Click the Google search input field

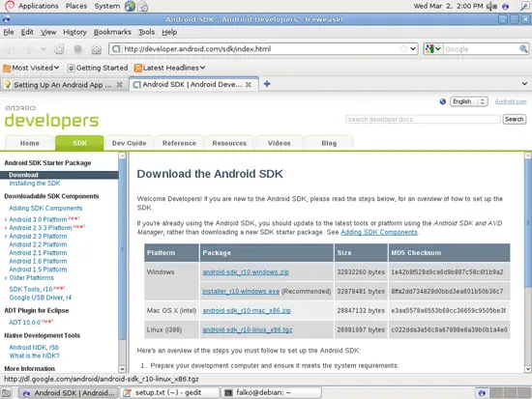click(481, 49)
